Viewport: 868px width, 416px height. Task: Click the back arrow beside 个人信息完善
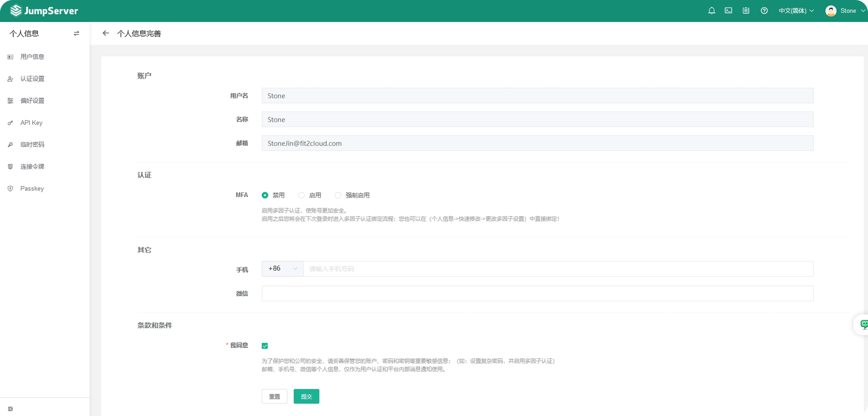[106, 33]
